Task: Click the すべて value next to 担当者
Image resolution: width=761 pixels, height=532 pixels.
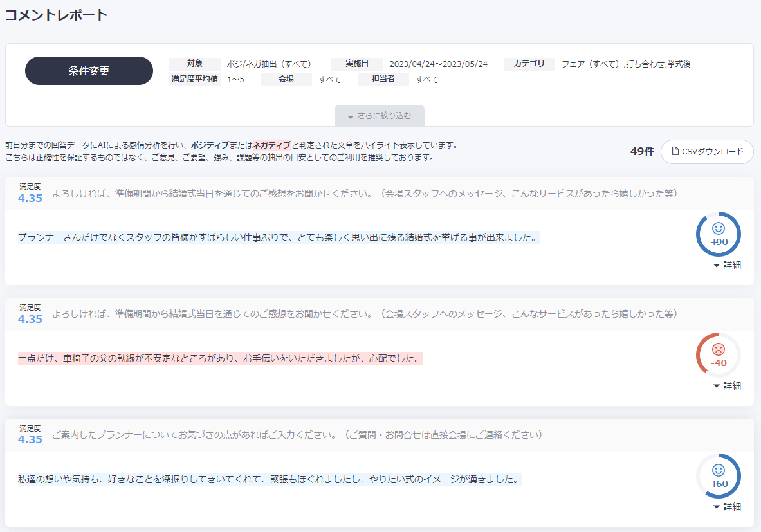Action: coord(427,80)
